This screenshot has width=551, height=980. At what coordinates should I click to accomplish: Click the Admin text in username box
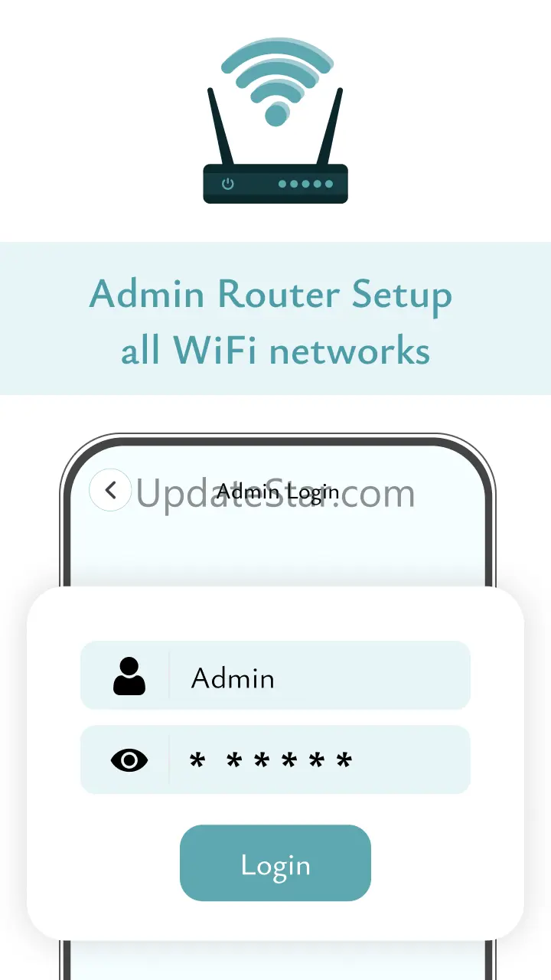pyautogui.click(x=233, y=678)
